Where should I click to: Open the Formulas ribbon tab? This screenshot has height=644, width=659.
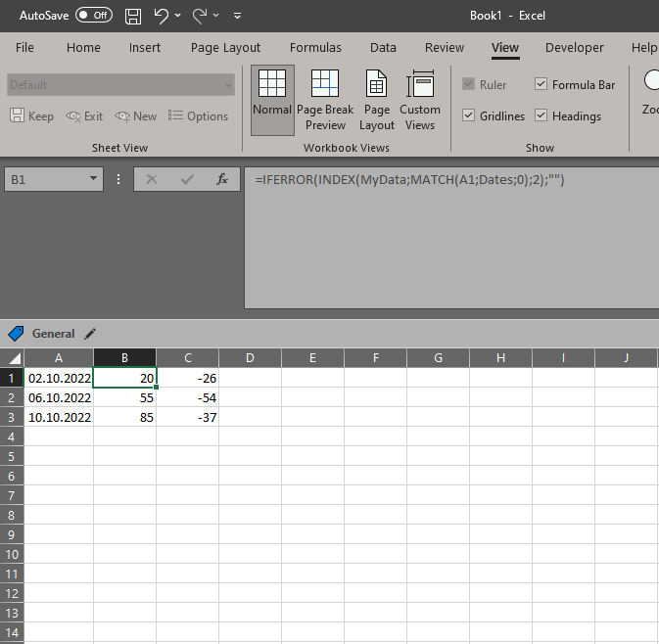point(315,47)
